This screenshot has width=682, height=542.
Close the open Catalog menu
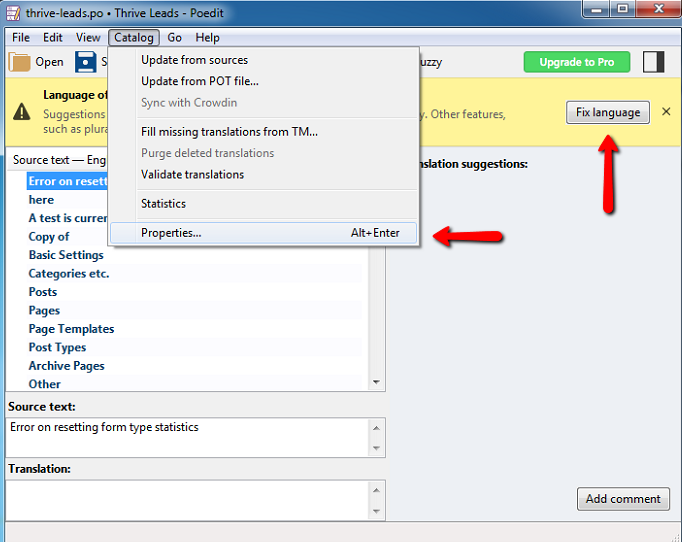[x=134, y=38]
